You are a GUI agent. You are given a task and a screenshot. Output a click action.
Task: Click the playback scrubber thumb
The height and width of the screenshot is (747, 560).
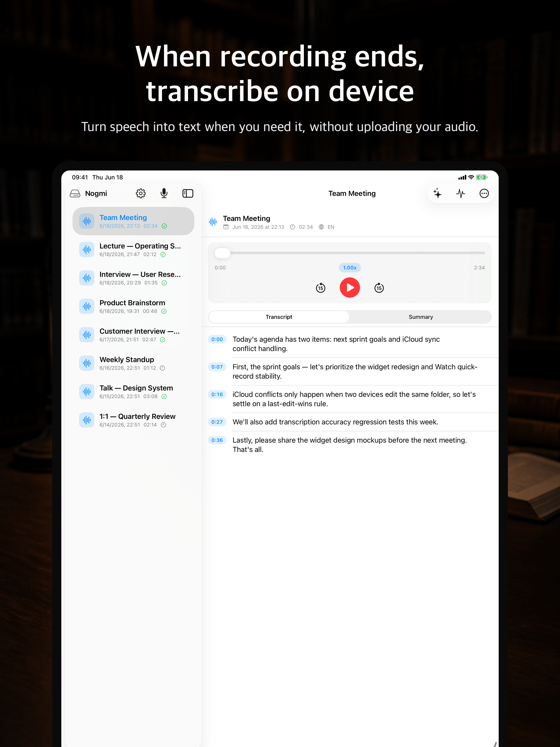tap(222, 253)
